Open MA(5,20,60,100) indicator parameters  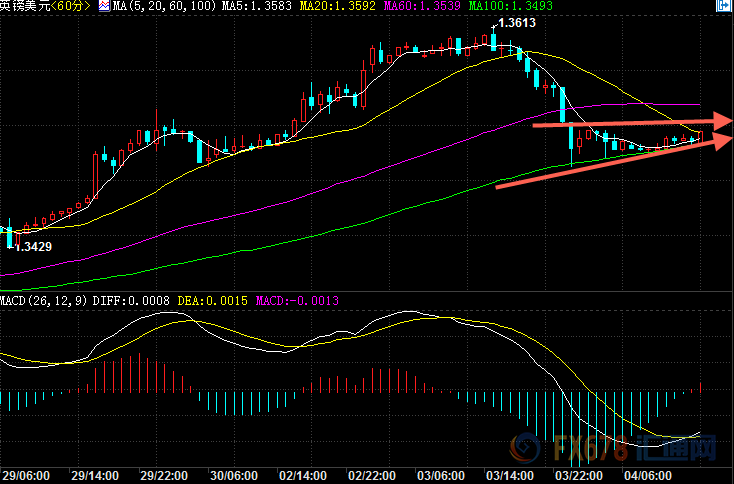(x=164, y=6)
